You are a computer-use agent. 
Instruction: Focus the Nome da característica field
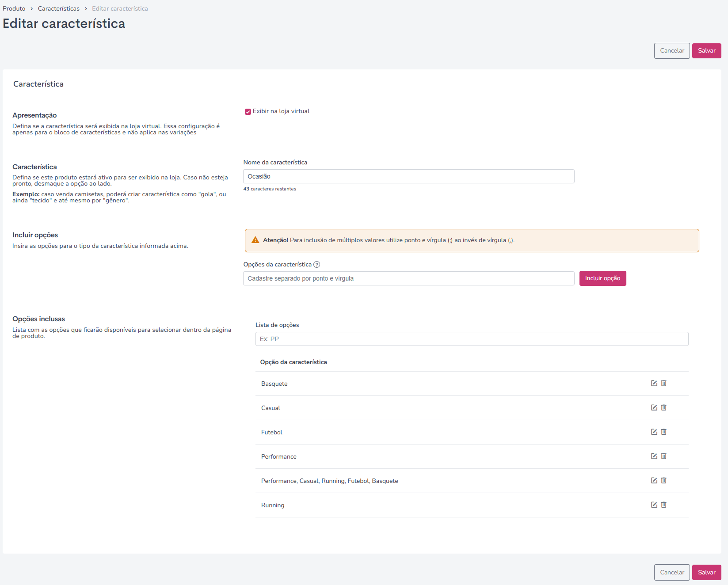click(x=408, y=176)
